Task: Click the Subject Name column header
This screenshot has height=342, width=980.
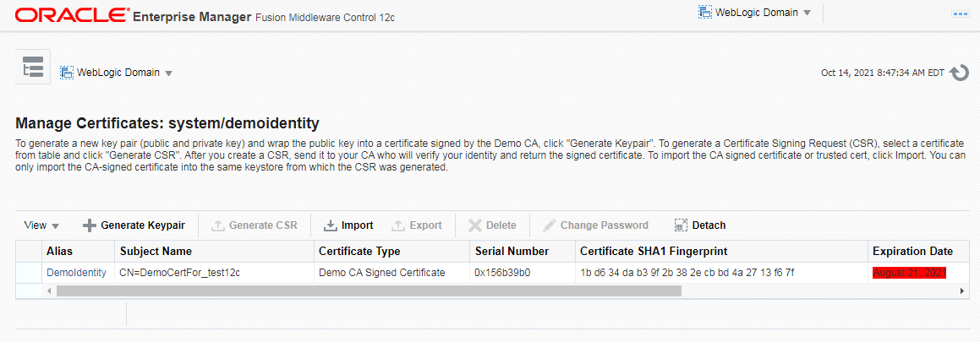Action: pyautogui.click(x=156, y=251)
